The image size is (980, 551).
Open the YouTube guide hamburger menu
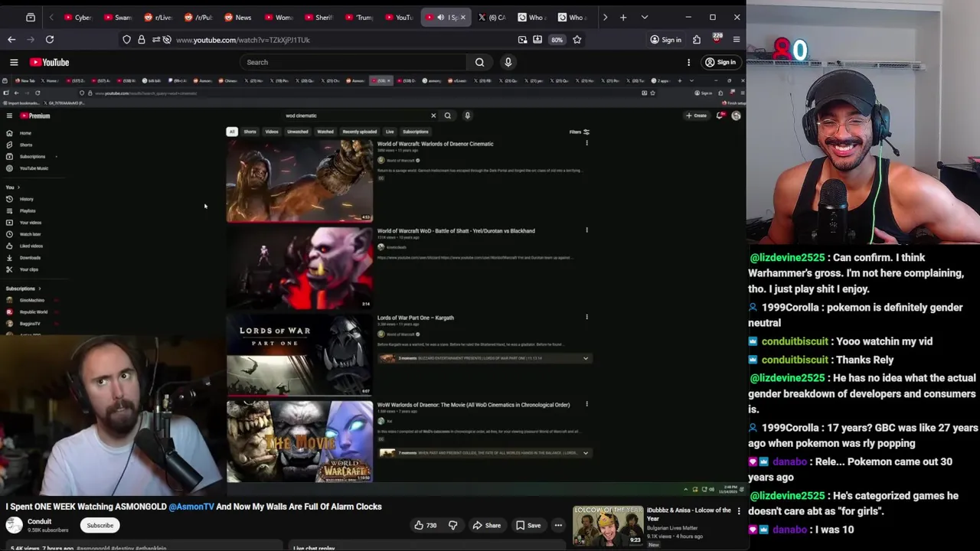[14, 62]
